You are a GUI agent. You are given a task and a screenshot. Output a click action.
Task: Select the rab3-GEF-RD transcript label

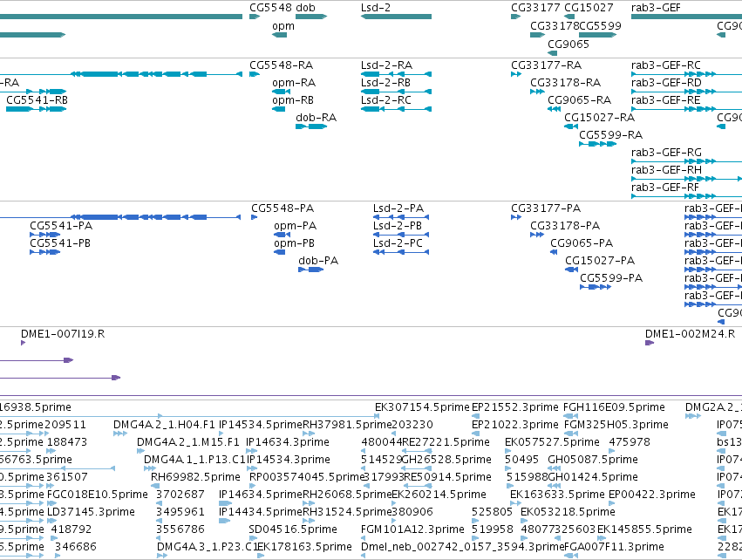pos(666,83)
